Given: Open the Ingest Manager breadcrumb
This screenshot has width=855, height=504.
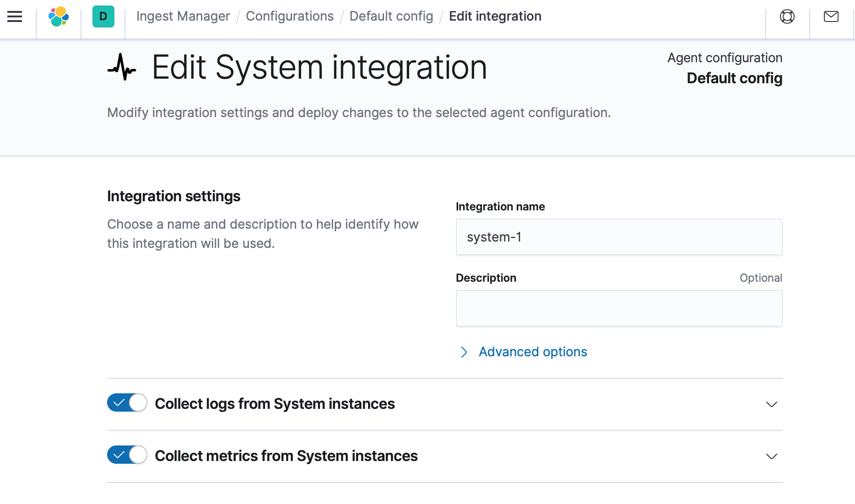Looking at the screenshot, I should pos(183,16).
